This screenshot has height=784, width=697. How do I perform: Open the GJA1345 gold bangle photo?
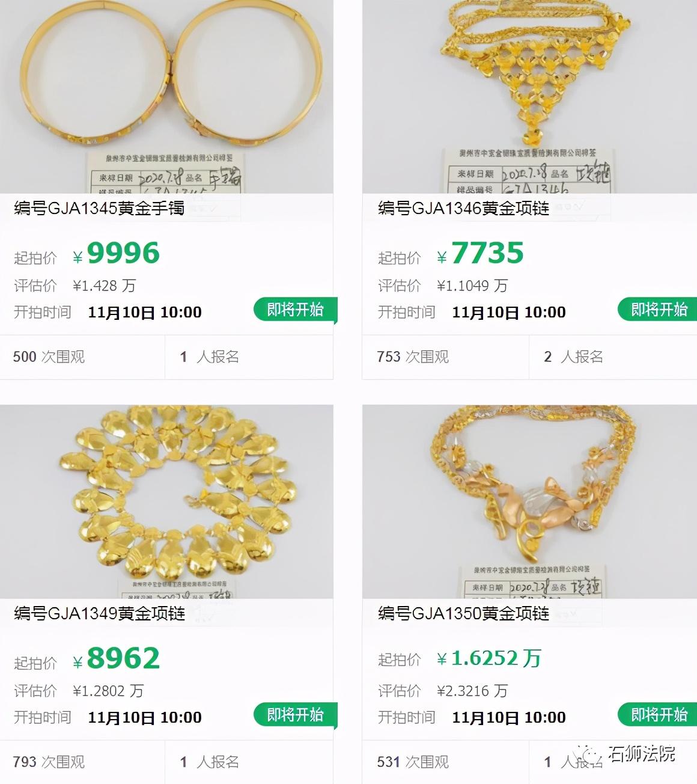pyautogui.click(x=166, y=96)
